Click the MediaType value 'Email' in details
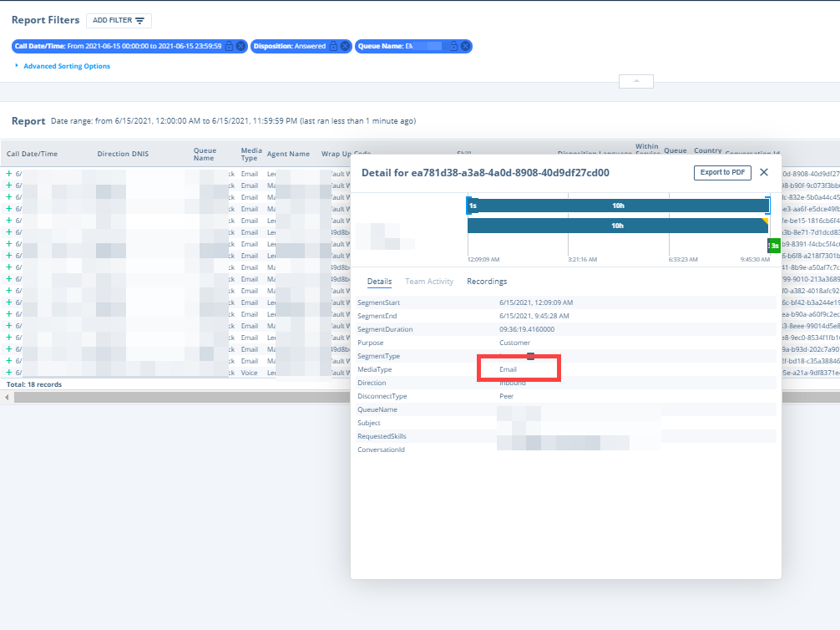840x630 pixels. point(508,369)
